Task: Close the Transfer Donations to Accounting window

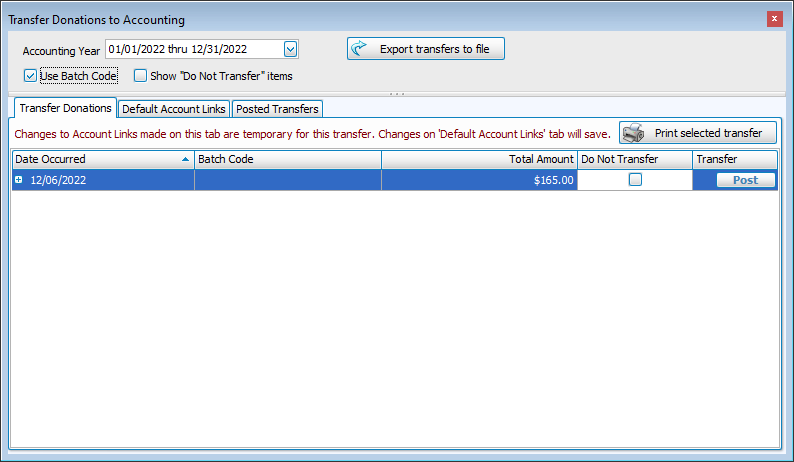Action: [774, 19]
